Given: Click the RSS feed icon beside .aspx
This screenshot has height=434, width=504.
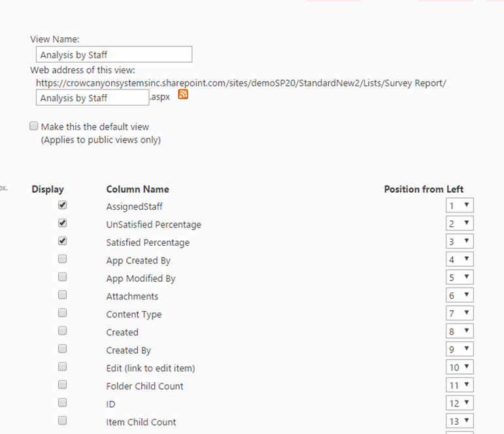Looking at the screenshot, I should 184,95.
